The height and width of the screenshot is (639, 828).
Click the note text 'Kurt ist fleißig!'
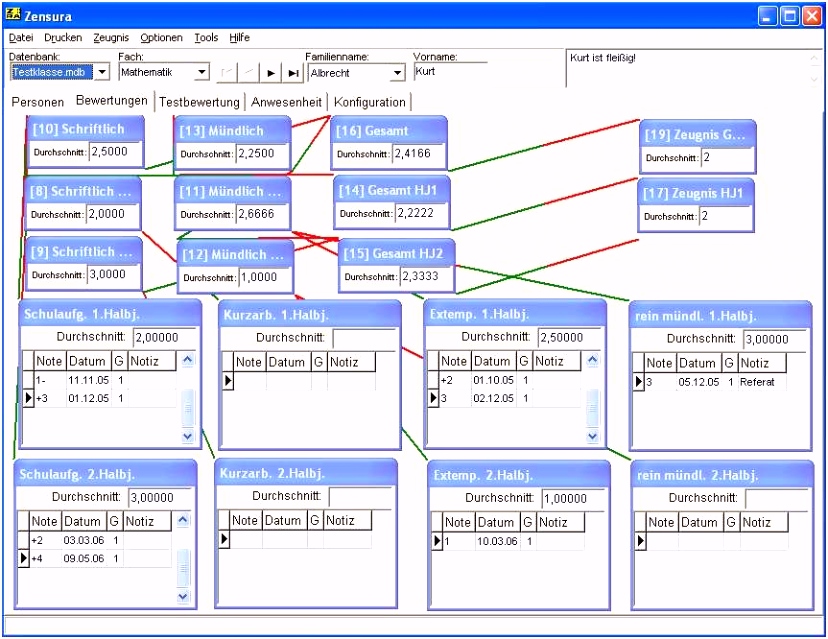tap(603, 58)
